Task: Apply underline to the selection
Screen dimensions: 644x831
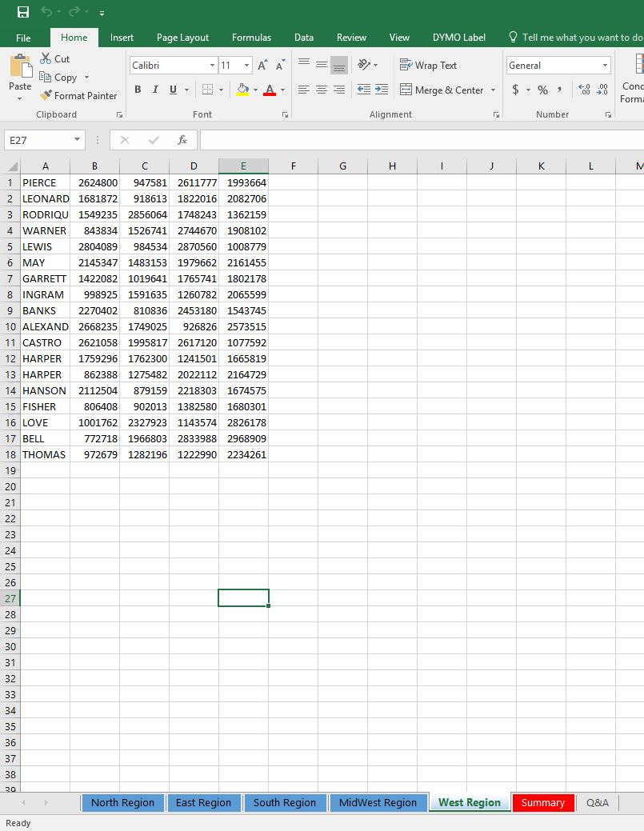Action: point(171,90)
